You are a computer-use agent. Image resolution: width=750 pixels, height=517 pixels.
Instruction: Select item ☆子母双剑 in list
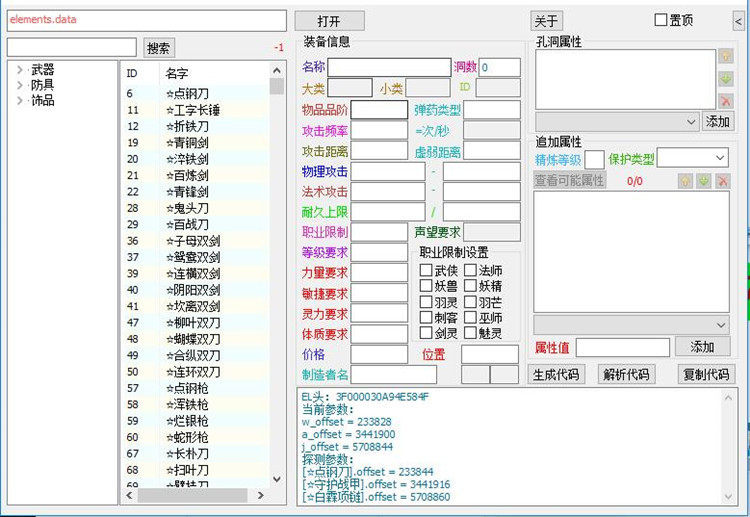click(x=195, y=241)
